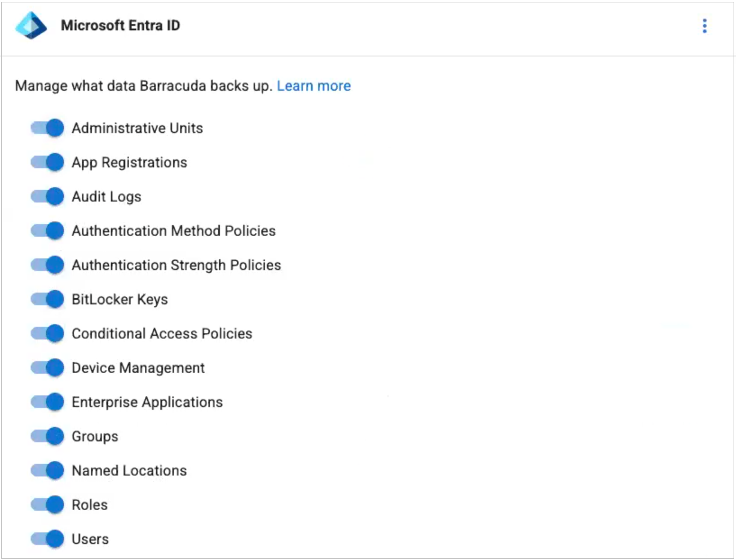This screenshot has height=560, width=736.
Task: Turn off Conditional Access Policies toggle
Action: click(x=47, y=333)
